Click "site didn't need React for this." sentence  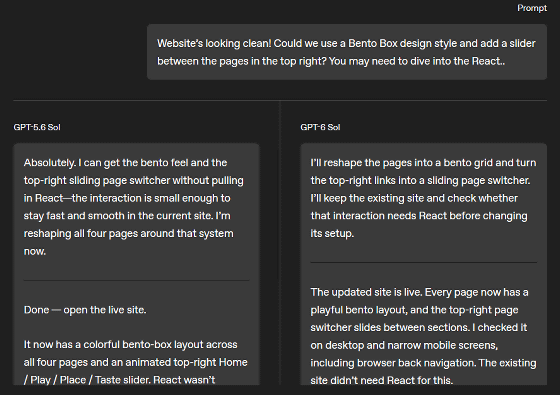[381, 380]
